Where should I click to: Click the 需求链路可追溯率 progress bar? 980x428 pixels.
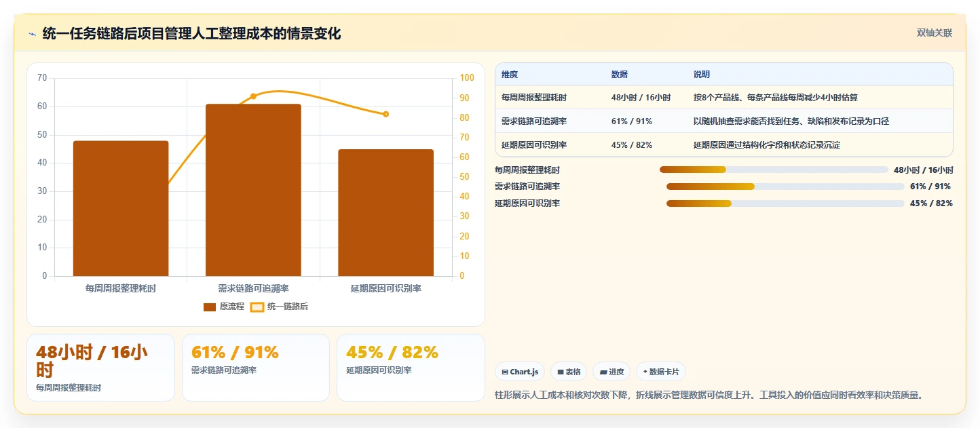pos(785,187)
